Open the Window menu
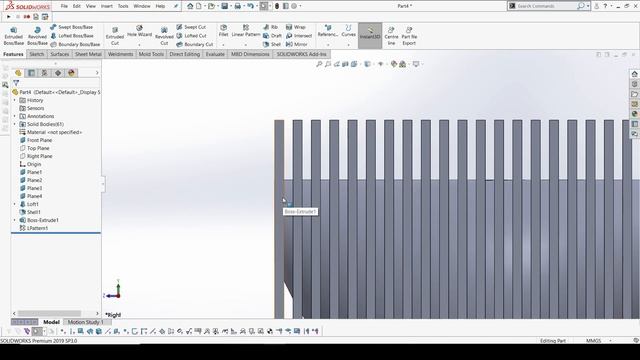 [x=142, y=6]
